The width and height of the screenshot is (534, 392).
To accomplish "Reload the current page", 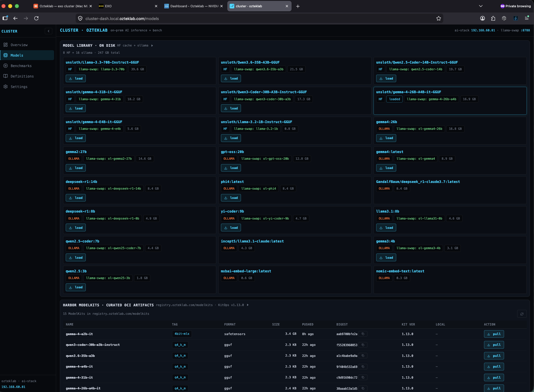I will click(x=36, y=18).
